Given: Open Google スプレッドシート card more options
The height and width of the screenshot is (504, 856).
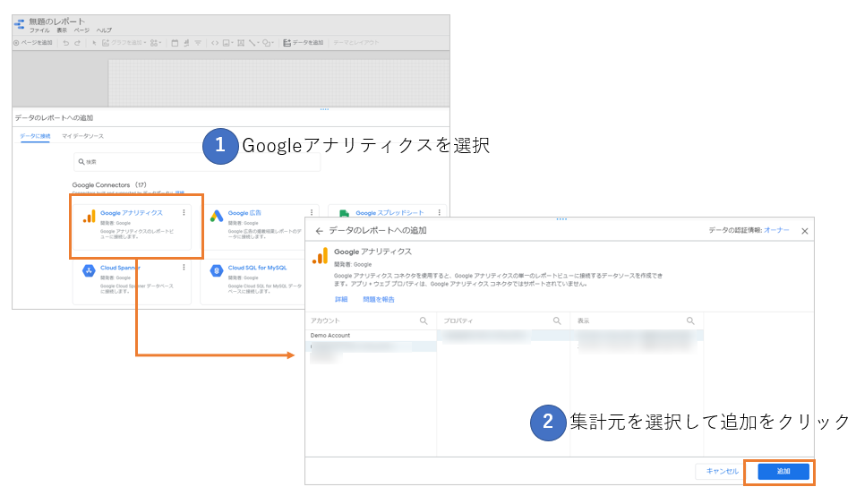Looking at the screenshot, I should (440, 212).
